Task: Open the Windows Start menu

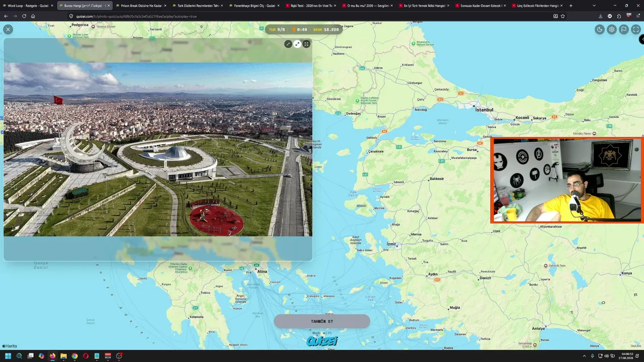Action: point(8,356)
